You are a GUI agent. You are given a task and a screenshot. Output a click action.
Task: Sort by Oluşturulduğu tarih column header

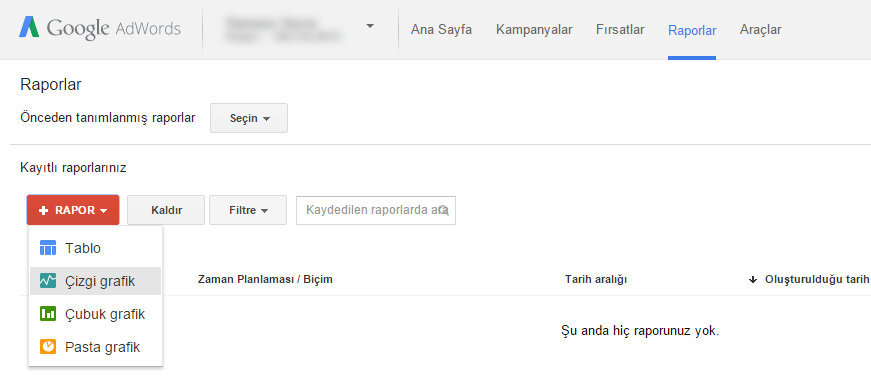point(817,279)
